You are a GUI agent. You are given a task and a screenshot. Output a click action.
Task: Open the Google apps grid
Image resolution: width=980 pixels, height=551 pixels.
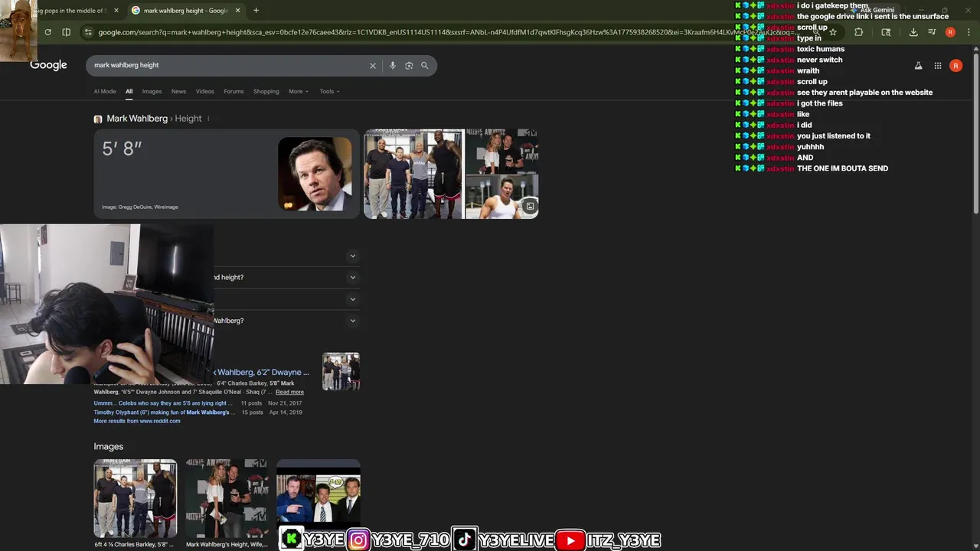click(938, 66)
